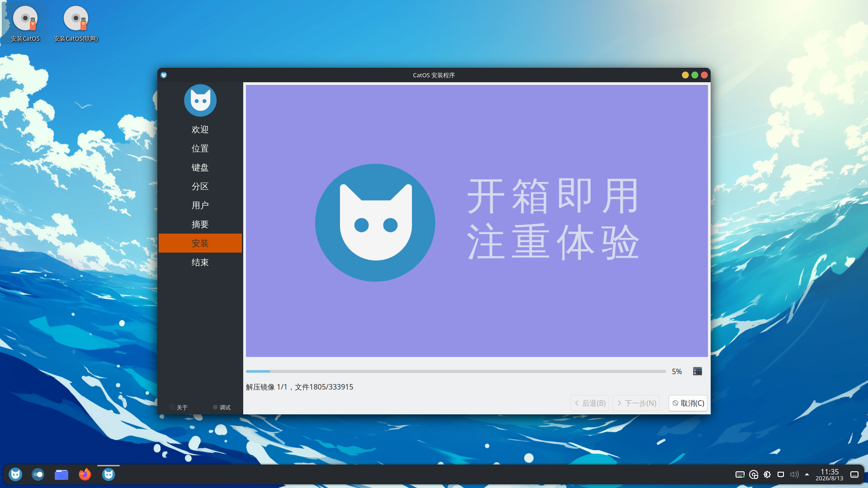Minimize the installer with yellow button
The image size is (868, 488).
pyautogui.click(x=685, y=75)
